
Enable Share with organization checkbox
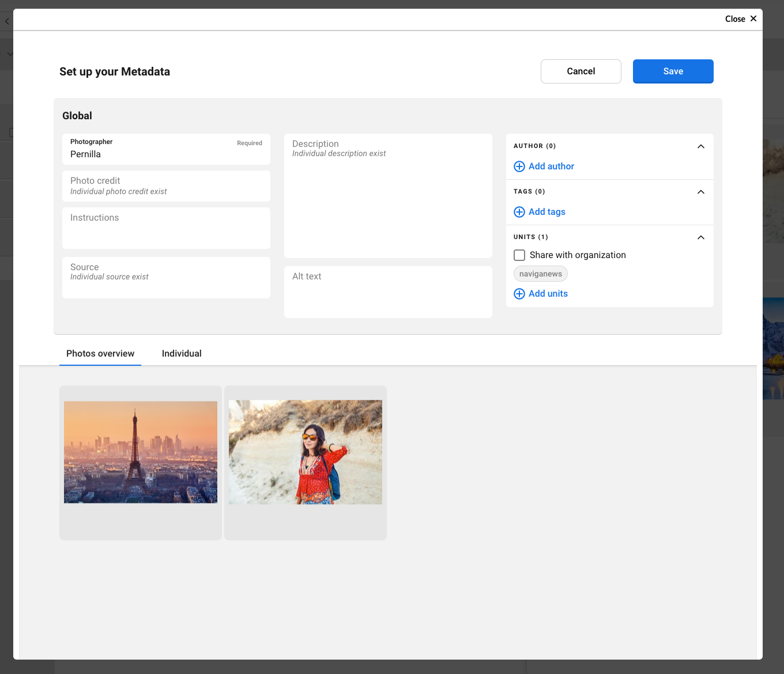click(519, 255)
